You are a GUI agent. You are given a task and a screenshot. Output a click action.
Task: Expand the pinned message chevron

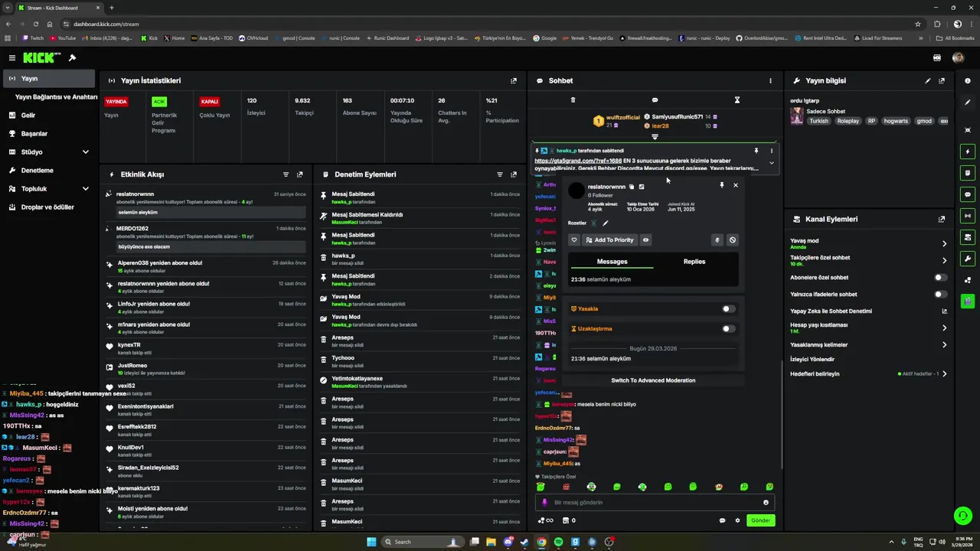(x=771, y=163)
